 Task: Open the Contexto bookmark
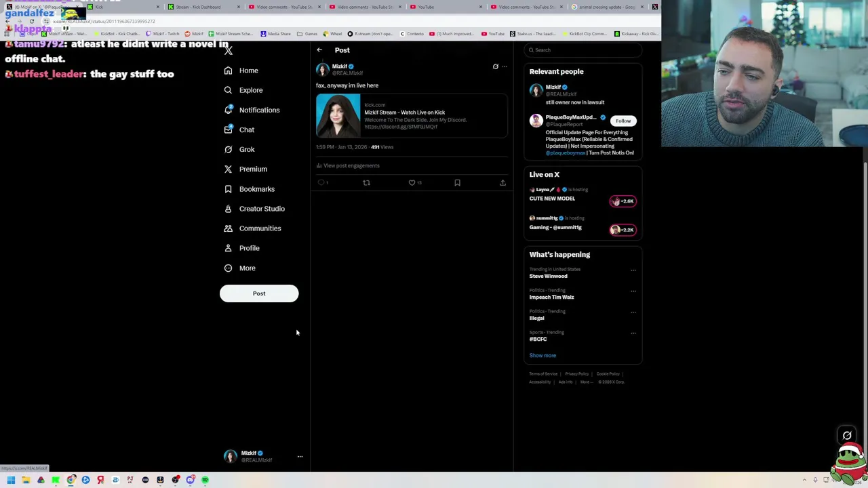pyautogui.click(x=412, y=33)
